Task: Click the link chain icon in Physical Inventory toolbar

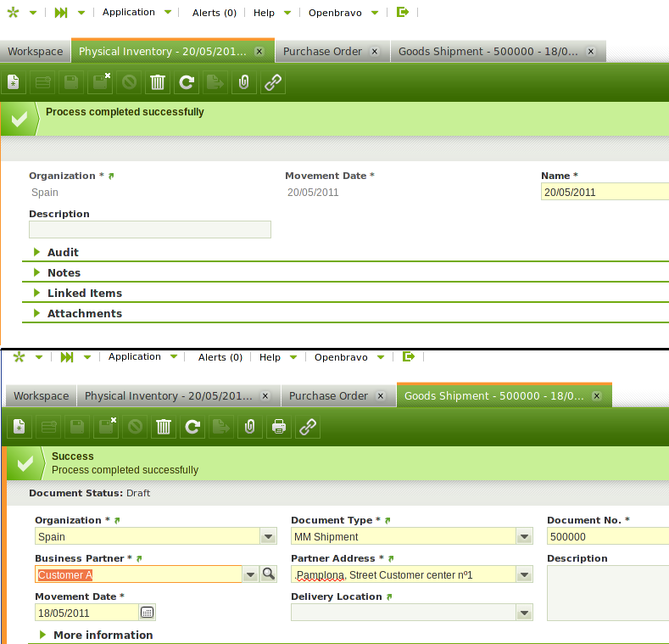Action: click(272, 82)
